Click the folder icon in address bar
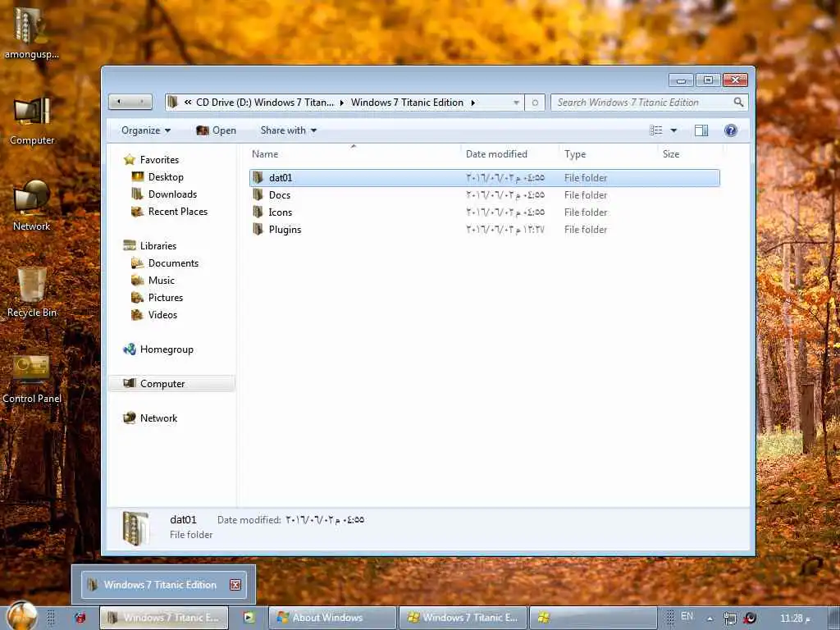Viewport: 840px width, 630px height. tap(172, 102)
